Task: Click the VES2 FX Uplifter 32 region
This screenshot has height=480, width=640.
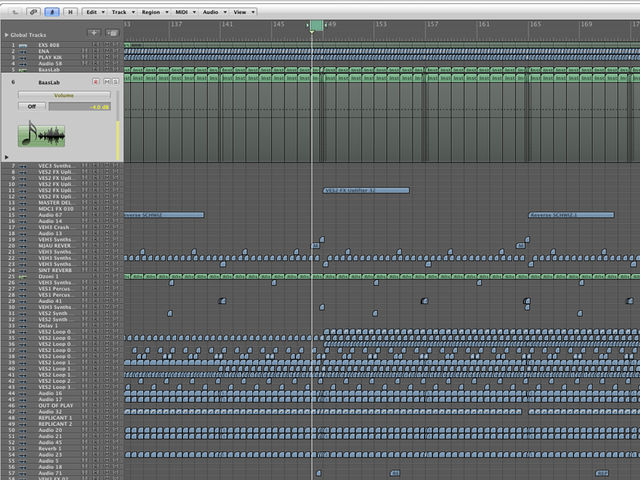Action: [x=366, y=190]
